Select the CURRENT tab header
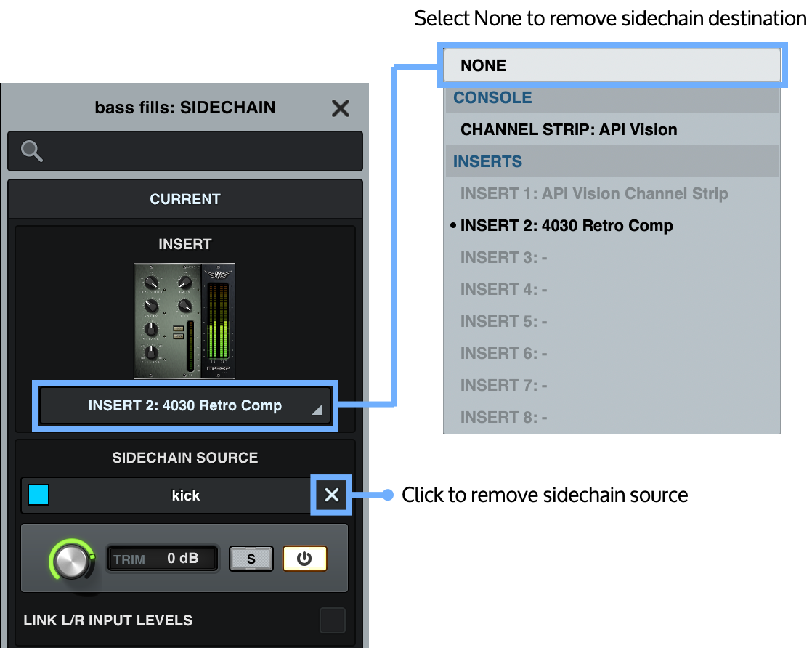Screen dimensions: 812x648 tap(185, 199)
